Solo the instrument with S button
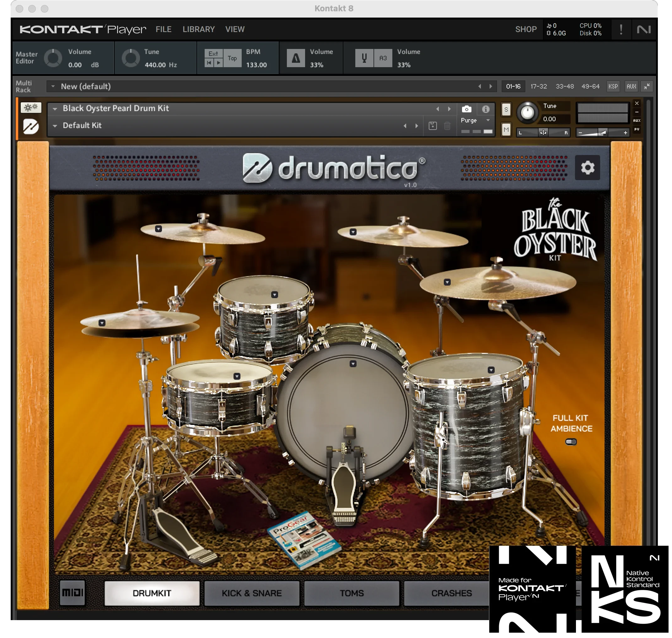This screenshot has width=672, height=638. [506, 110]
